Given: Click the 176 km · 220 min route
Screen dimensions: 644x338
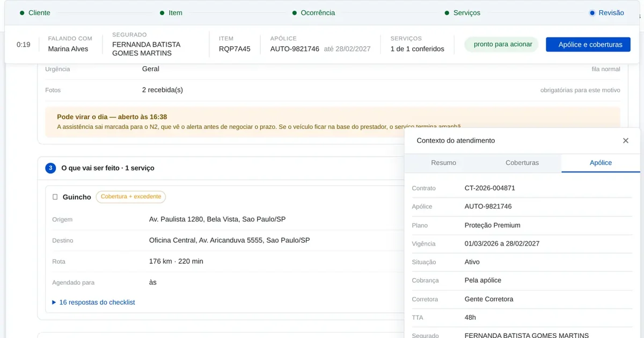Looking at the screenshot, I should coord(176,262).
